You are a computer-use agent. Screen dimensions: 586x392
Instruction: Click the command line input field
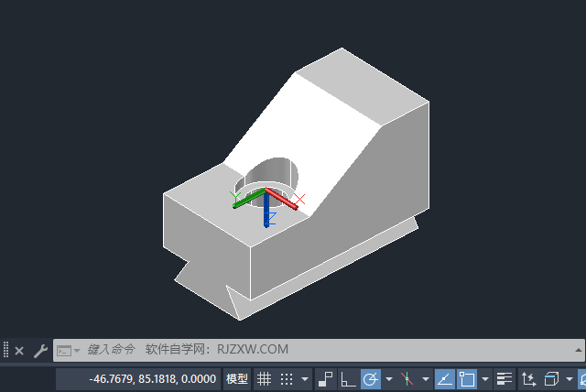tap(319, 350)
